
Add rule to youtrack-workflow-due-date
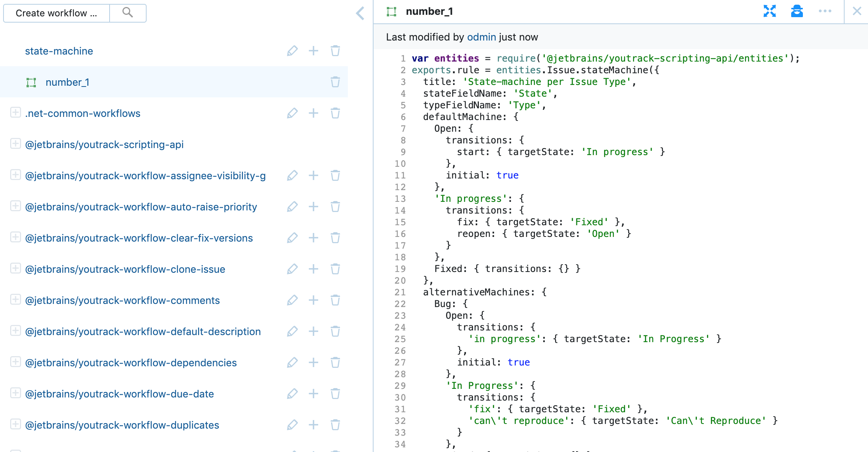313,394
